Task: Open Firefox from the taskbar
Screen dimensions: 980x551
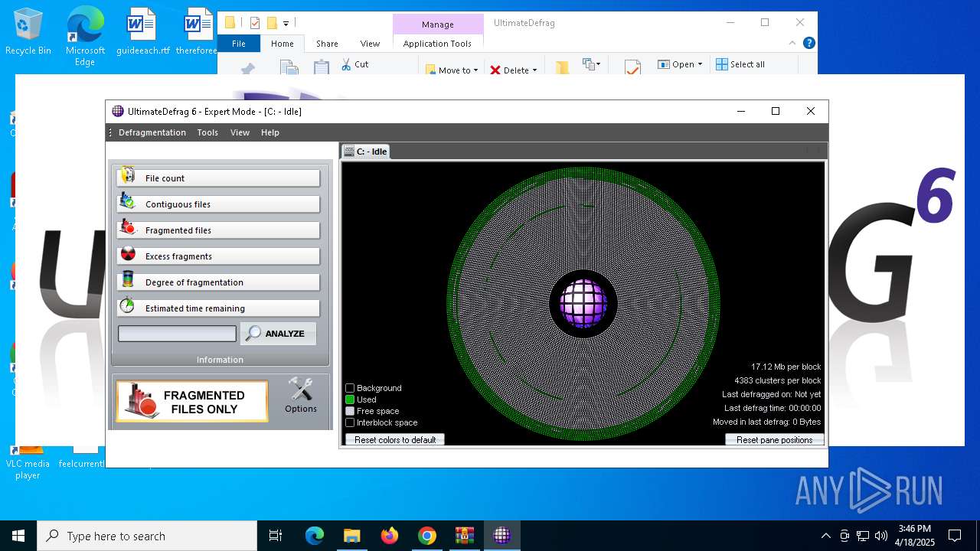Action: coord(389,536)
